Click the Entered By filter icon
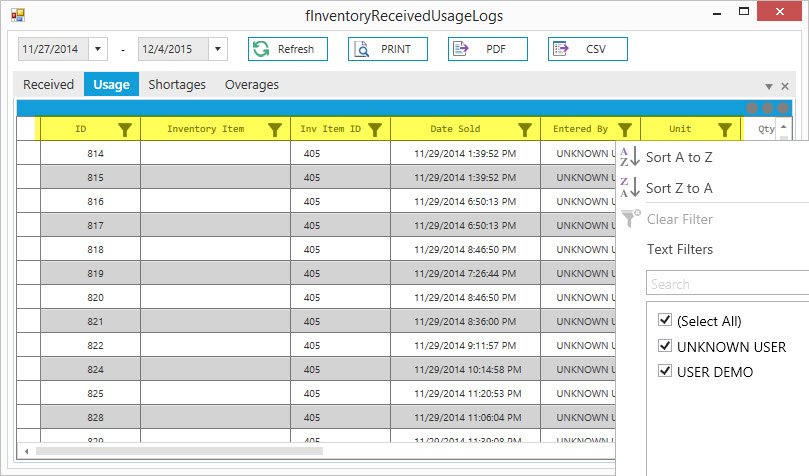Screen dimensions: 809x476 coord(625,129)
